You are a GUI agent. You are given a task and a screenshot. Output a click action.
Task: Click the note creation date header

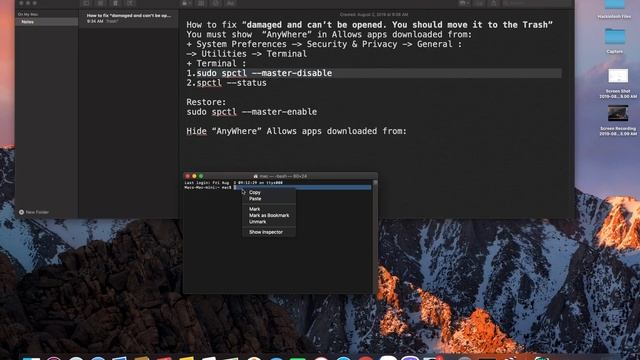point(374,14)
